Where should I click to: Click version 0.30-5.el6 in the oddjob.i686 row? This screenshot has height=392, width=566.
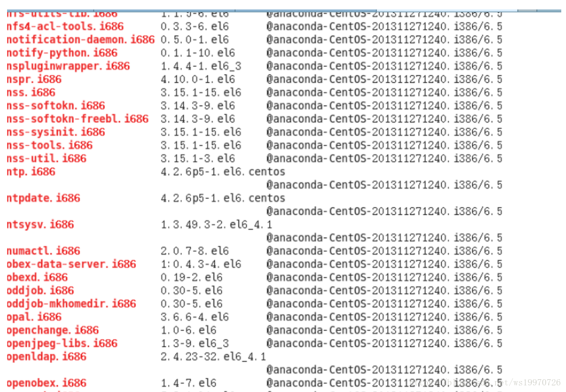tap(192, 291)
